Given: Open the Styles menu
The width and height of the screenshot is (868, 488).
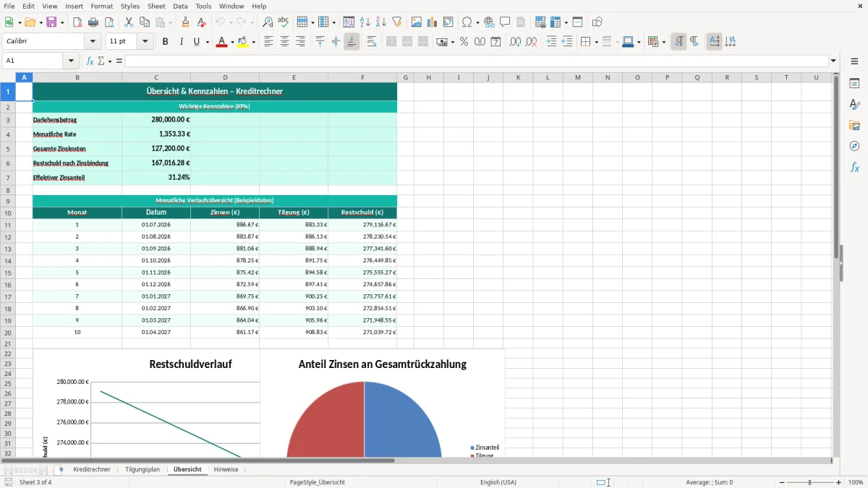Looking at the screenshot, I should [130, 6].
